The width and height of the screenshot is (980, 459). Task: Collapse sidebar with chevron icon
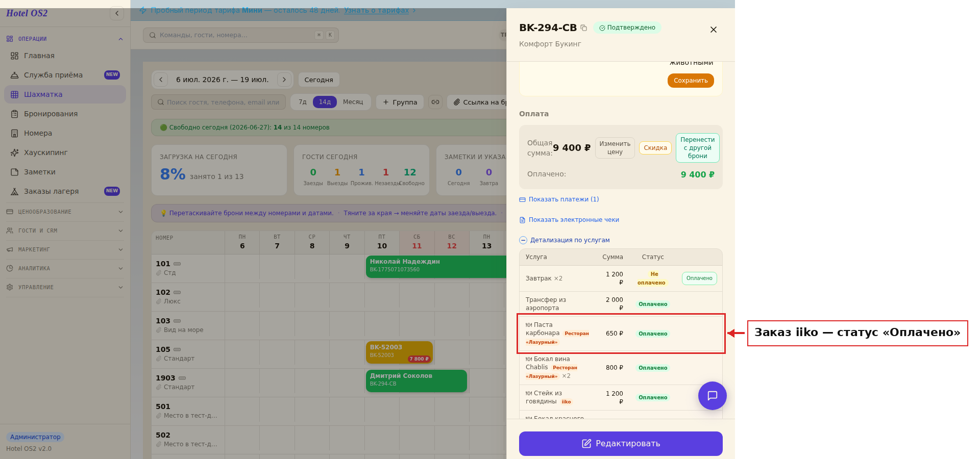click(117, 13)
